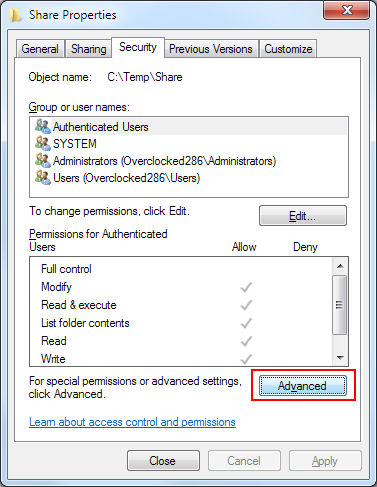Click the Cancel button
The height and width of the screenshot is (487, 377).
(244, 461)
